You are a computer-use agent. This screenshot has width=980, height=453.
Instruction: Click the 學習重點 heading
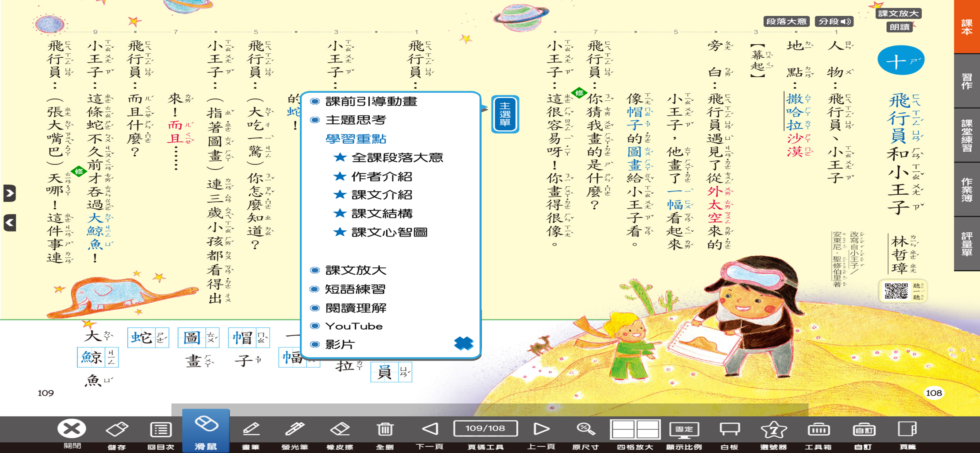click(356, 139)
